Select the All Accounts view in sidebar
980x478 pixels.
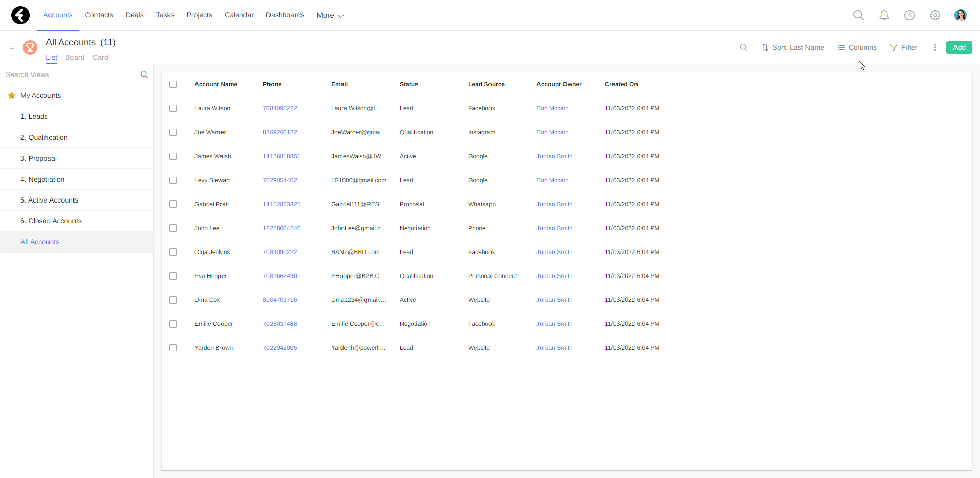[77, 242]
